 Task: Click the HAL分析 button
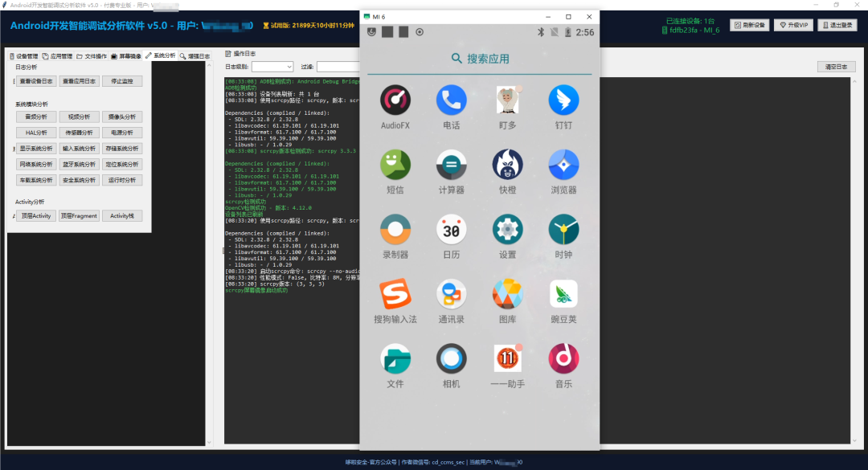coord(36,133)
